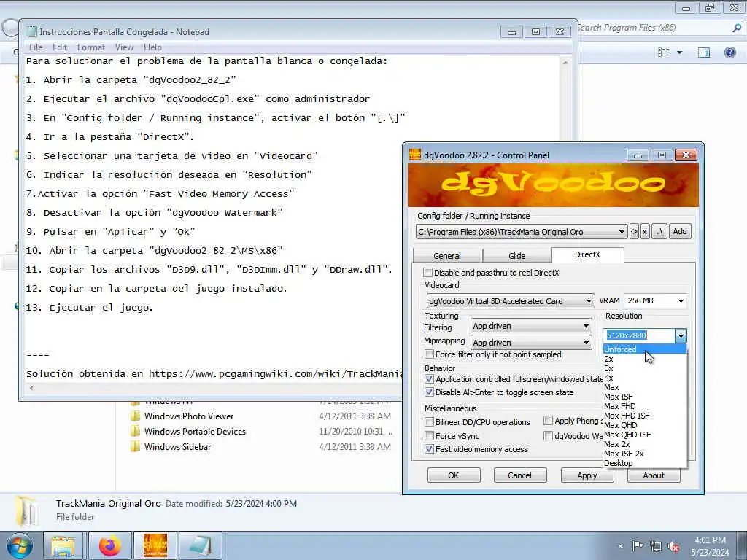747x560 pixels.
Task: Open the Notepad taskbar icon
Action: [201, 545]
